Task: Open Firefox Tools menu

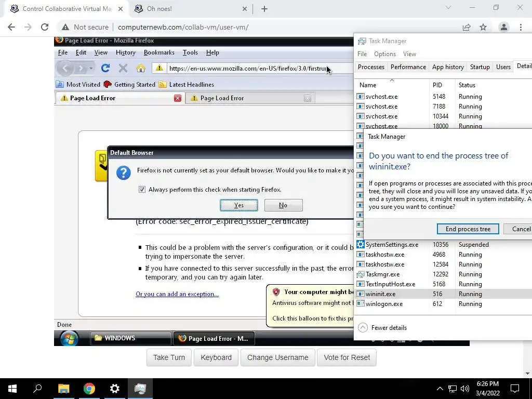Action: [x=190, y=52]
